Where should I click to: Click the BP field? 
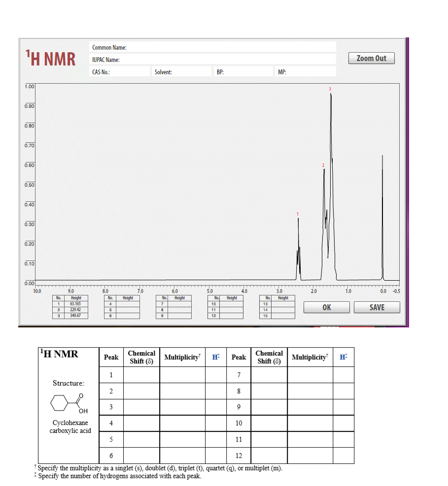(x=243, y=71)
